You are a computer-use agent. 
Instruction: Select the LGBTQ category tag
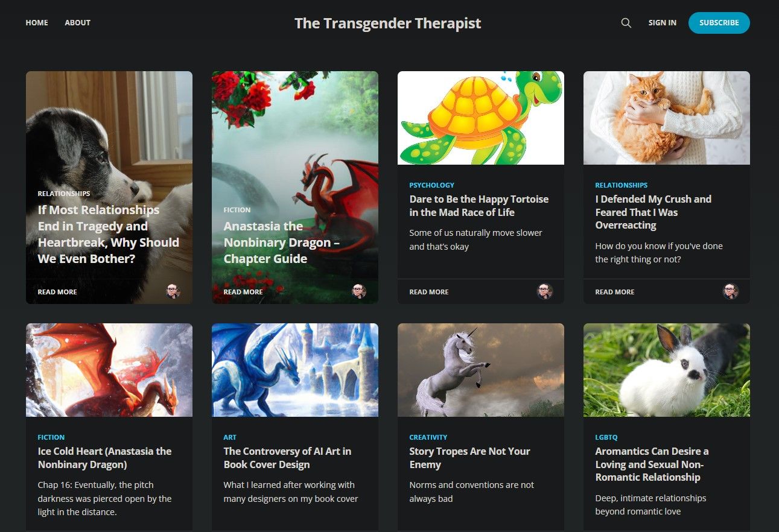click(606, 437)
